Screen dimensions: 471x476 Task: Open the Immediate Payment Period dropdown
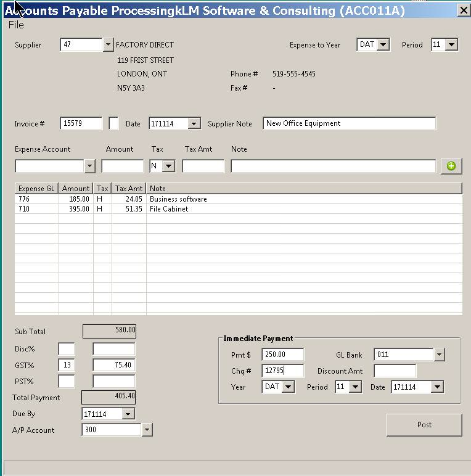pyautogui.click(x=355, y=387)
